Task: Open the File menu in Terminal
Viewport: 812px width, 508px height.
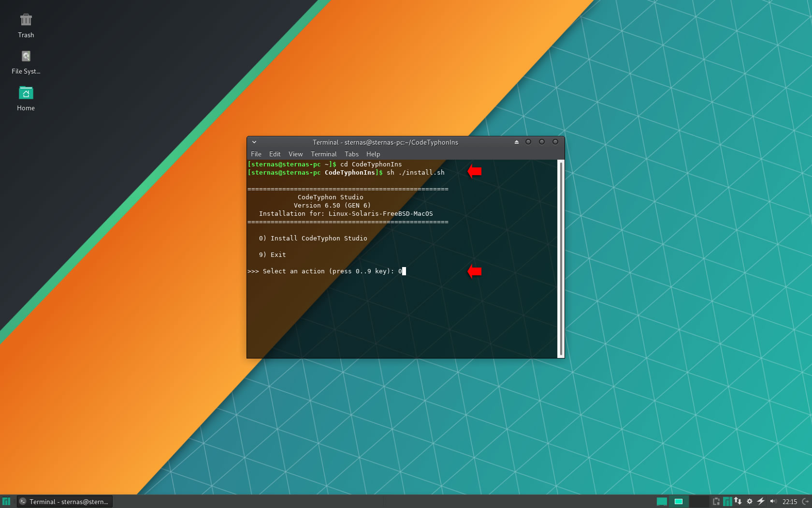Action: coord(256,154)
